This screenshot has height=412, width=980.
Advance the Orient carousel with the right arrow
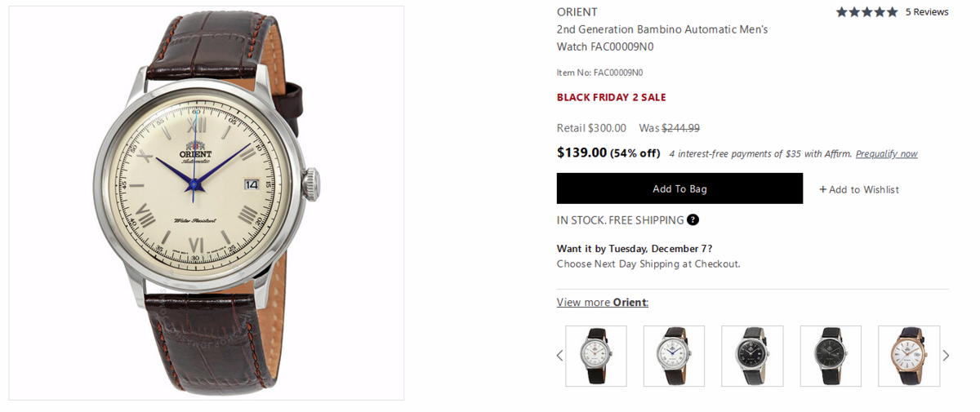coord(946,356)
